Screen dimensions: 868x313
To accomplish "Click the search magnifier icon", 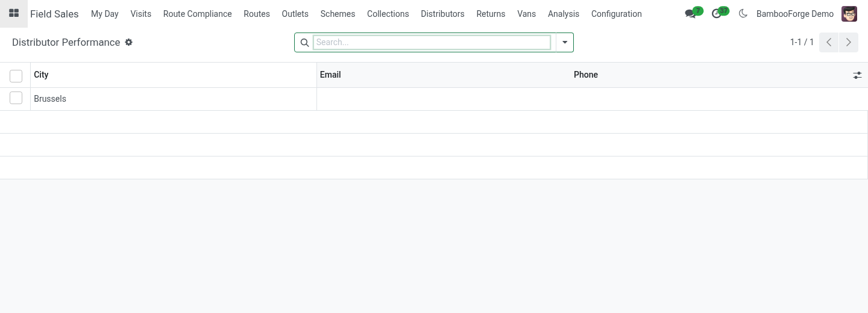I will [304, 43].
